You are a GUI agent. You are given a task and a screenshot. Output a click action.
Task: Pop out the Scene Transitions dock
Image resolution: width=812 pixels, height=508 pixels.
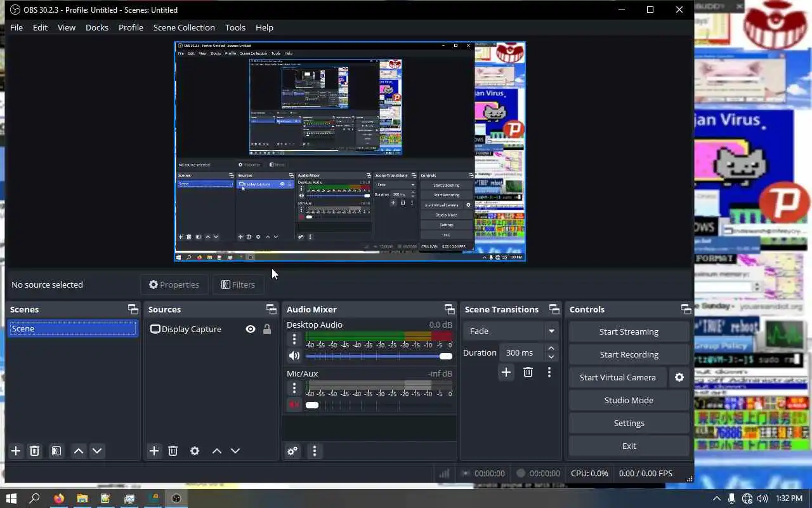pos(554,309)
